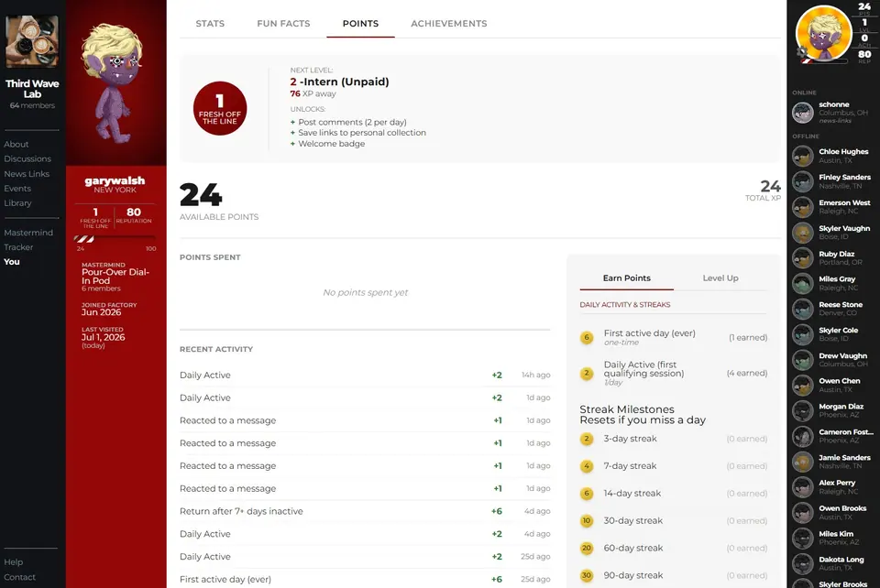Click Miles Gray's avatar icon
This screenshot has width=880, height=588.
(x=803, y=284)
